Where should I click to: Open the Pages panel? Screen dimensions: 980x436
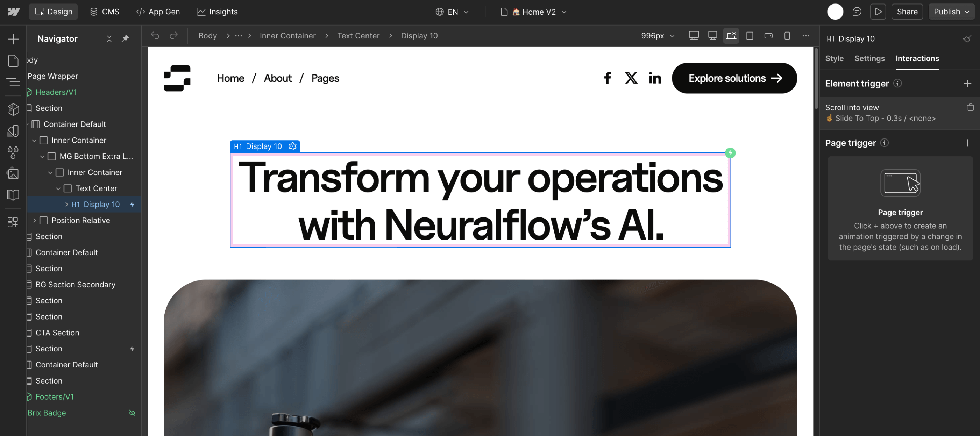13,60
